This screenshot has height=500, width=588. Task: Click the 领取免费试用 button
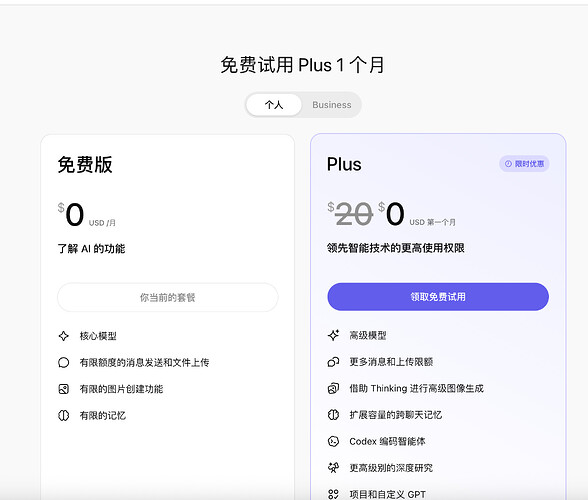pyautogui.click(x=438, y=297)
